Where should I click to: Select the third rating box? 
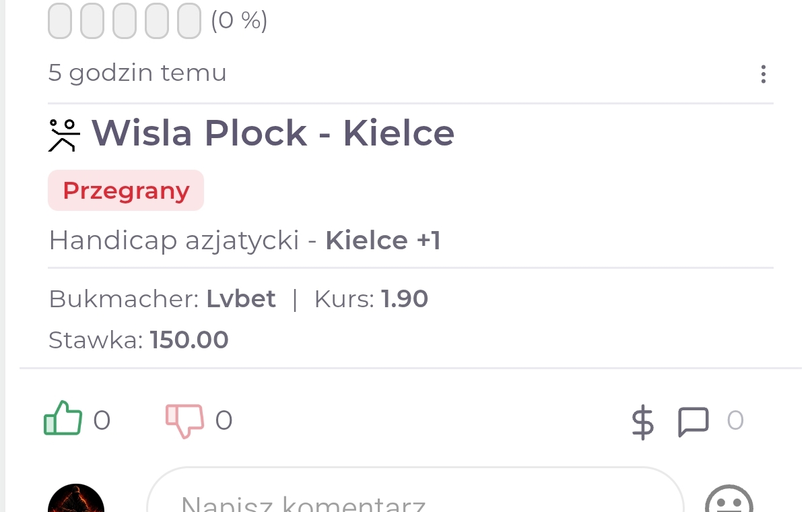(125, 21)
